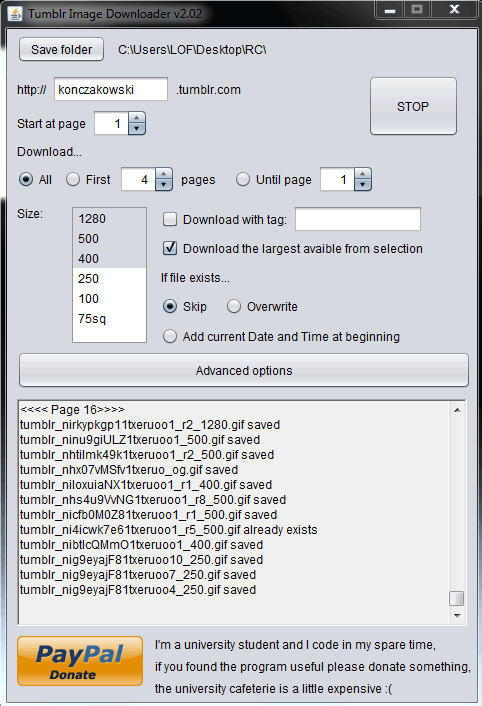Decrease the Until page value
Screen dimensions: 482x706
coord(363,185)
